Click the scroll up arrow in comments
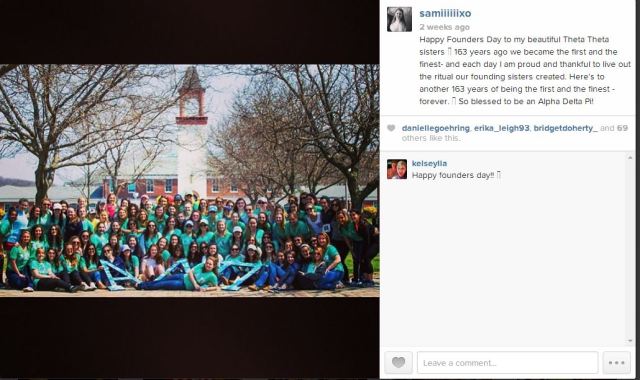 coord(630,158)
